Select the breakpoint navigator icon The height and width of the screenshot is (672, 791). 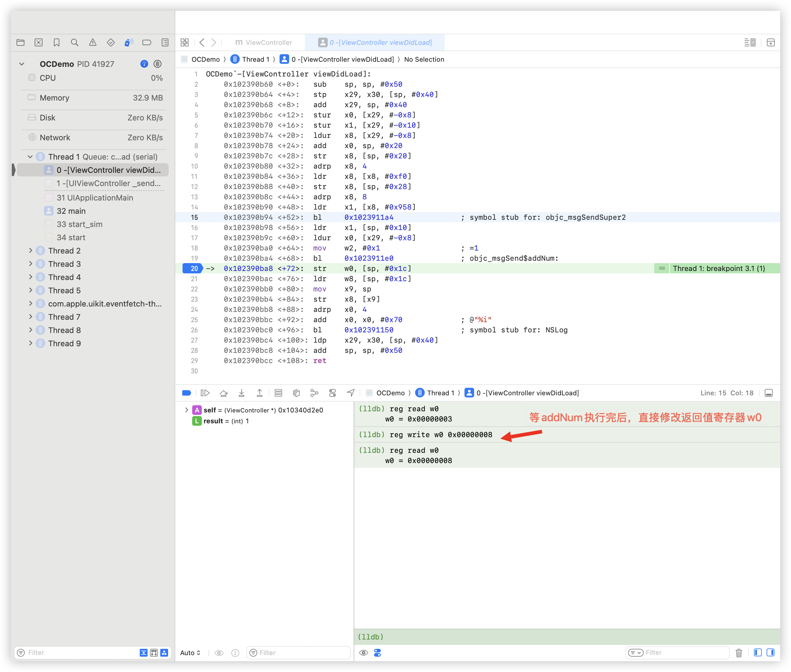[147, 43]
